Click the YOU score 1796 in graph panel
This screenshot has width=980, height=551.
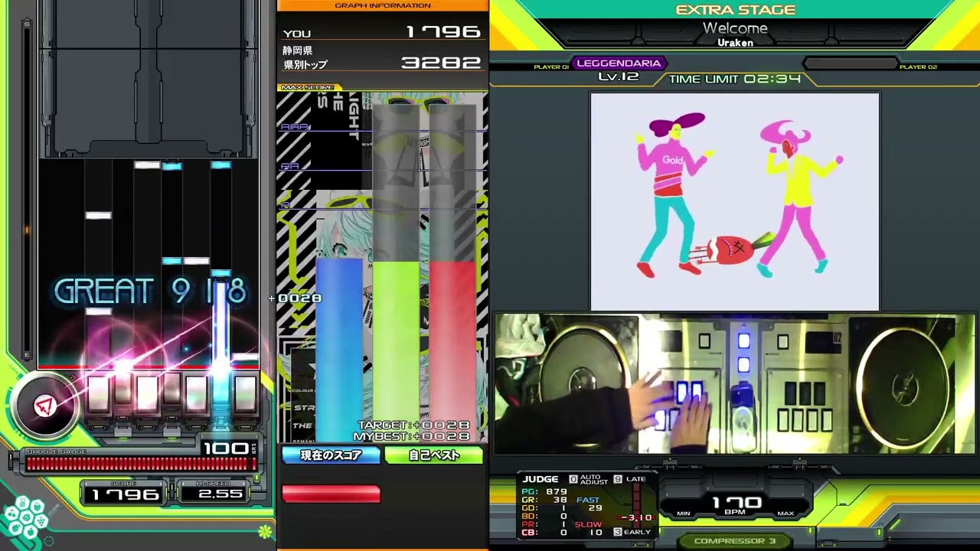click(443, 32)
